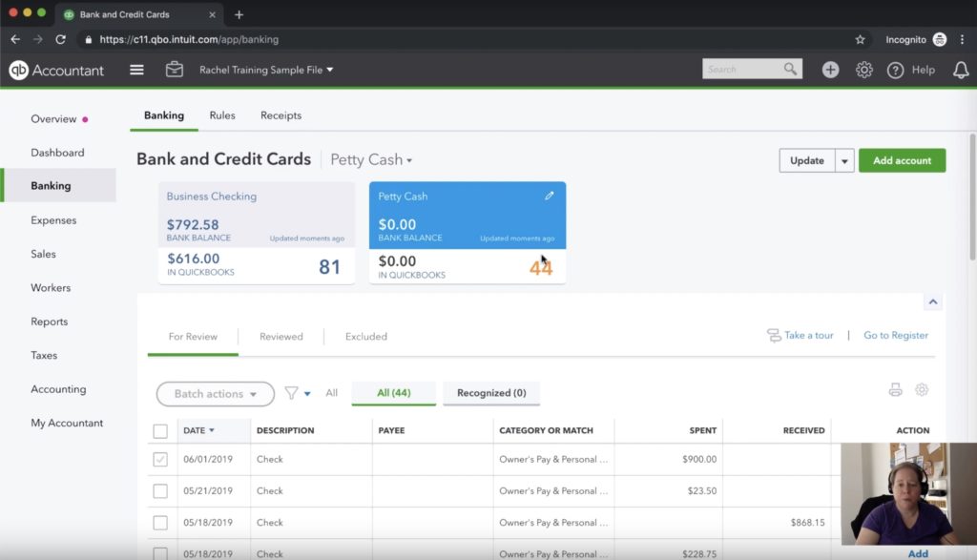Click the browser address bar URL
This screenshot has height=560, width=977.
pos(189,39)
